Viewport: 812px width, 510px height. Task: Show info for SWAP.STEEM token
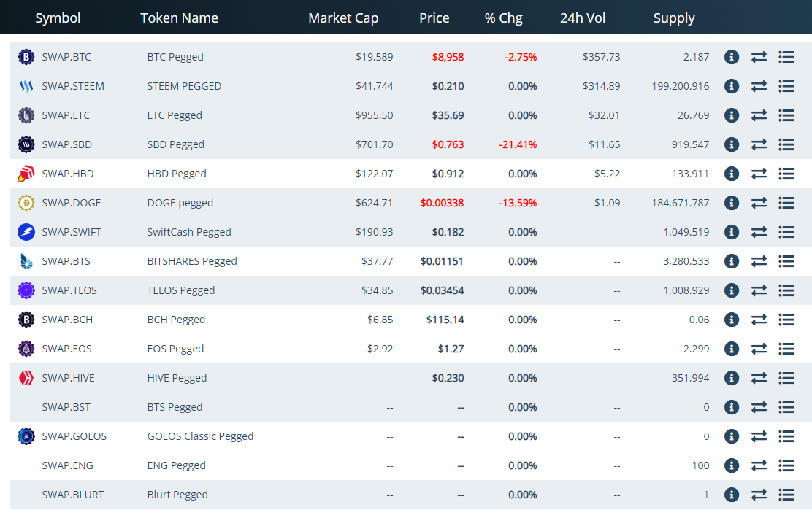pyautogui.click(x=731, y=86)
